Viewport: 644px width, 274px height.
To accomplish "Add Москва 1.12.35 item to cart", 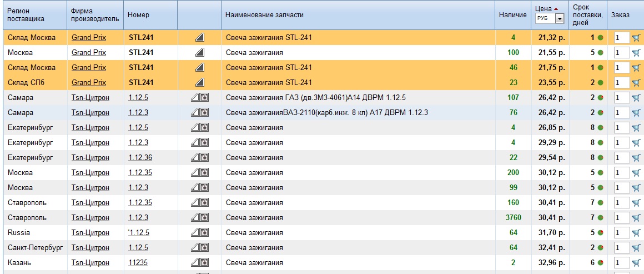I will 636,173.
